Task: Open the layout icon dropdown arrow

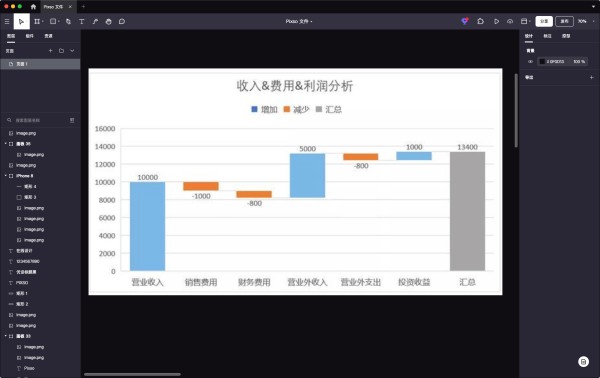Action: [530, 21]
